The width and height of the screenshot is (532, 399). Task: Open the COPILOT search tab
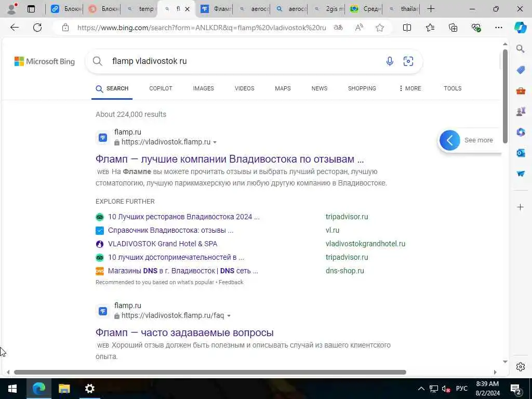161,88
